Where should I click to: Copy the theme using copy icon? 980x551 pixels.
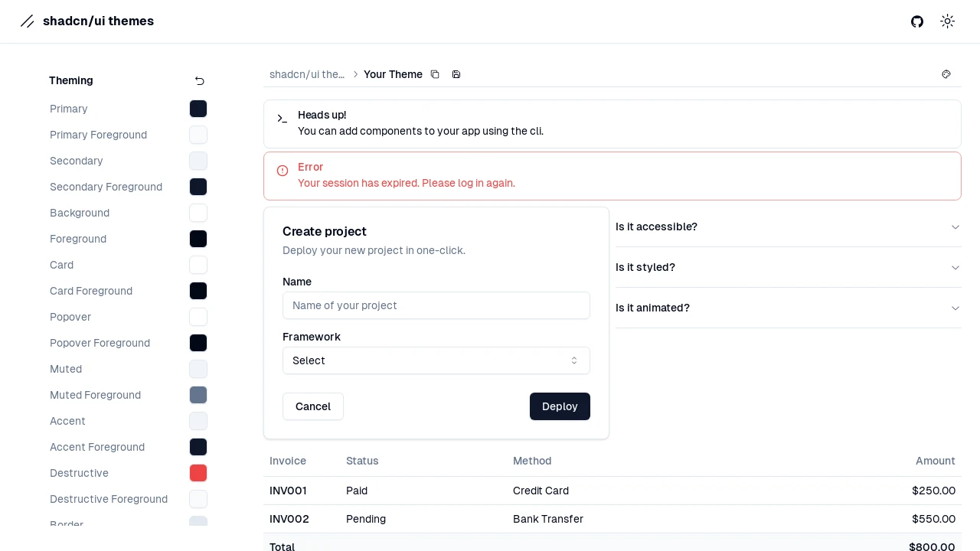(x=435, y=74)
